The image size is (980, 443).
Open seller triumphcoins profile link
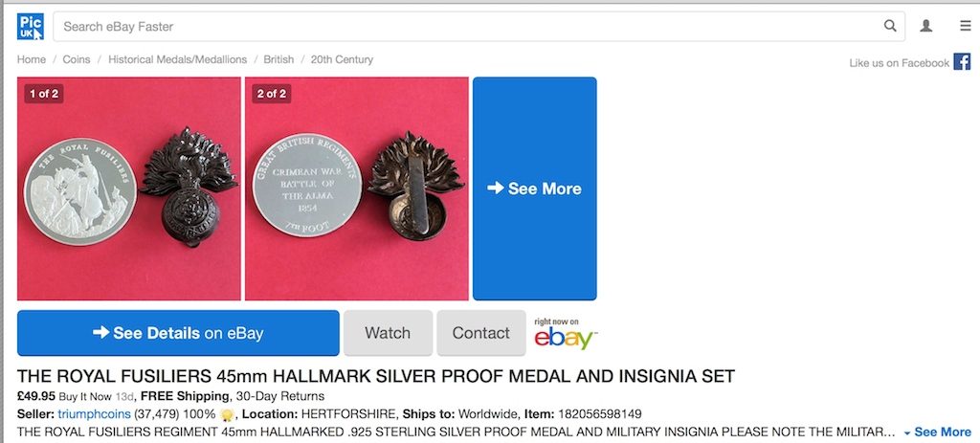[x=95, y=414]
